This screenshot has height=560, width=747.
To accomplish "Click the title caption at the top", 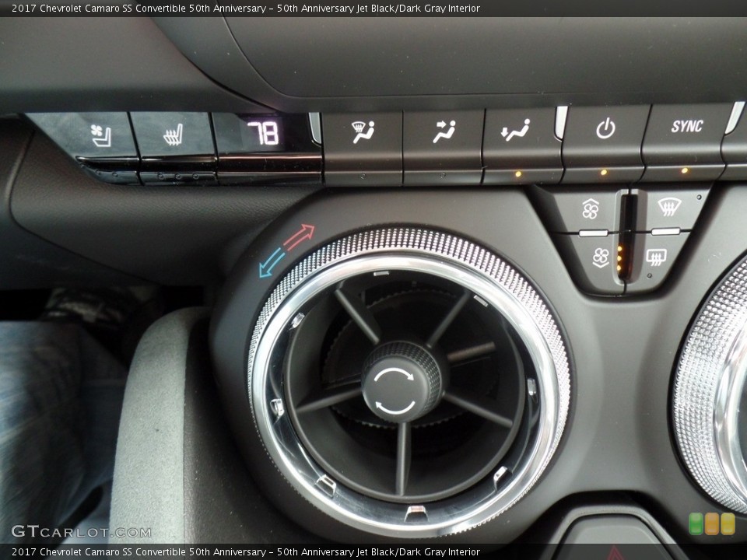I will (246, 8).
